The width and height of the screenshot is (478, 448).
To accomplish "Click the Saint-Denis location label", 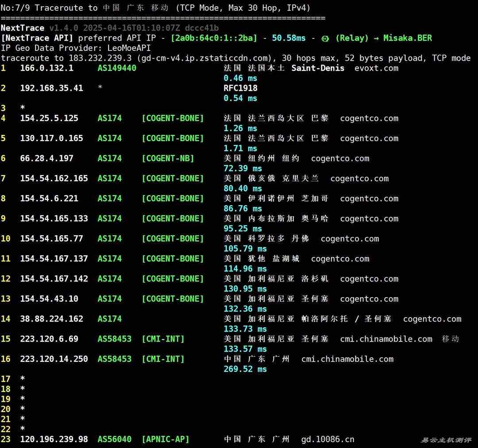I will (318, 68).
